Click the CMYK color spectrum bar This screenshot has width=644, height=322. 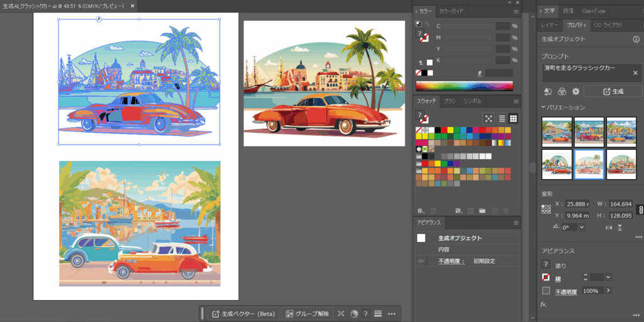(x=464, y=86)
